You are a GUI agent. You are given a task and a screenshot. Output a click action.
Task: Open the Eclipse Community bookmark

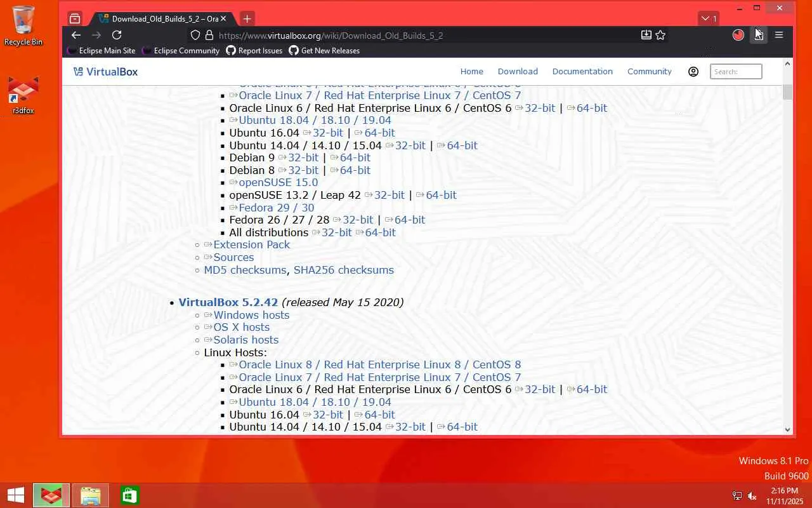point(181,51)
